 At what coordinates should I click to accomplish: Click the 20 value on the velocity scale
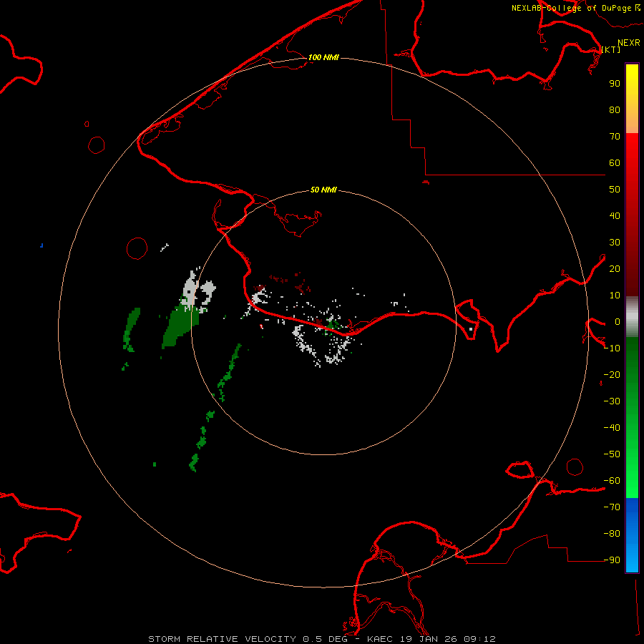pyautogui.click(x=615, y=268)
